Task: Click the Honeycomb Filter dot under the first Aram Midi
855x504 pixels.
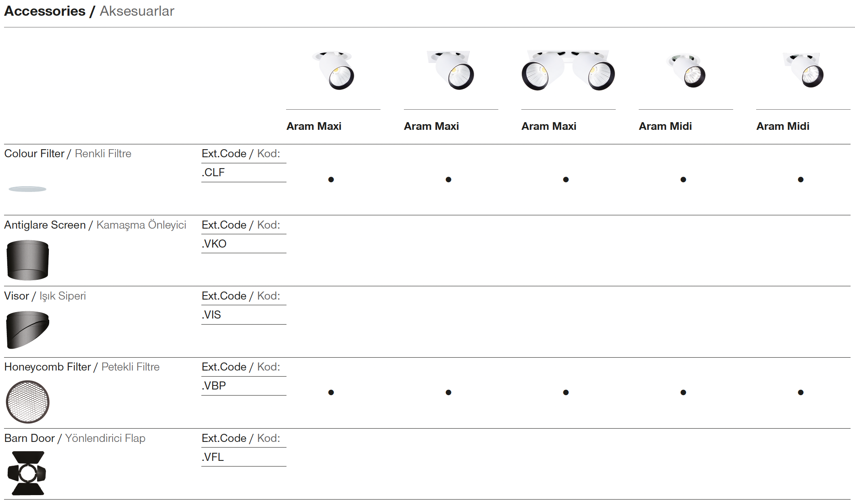Action: (x=683, y=392)
